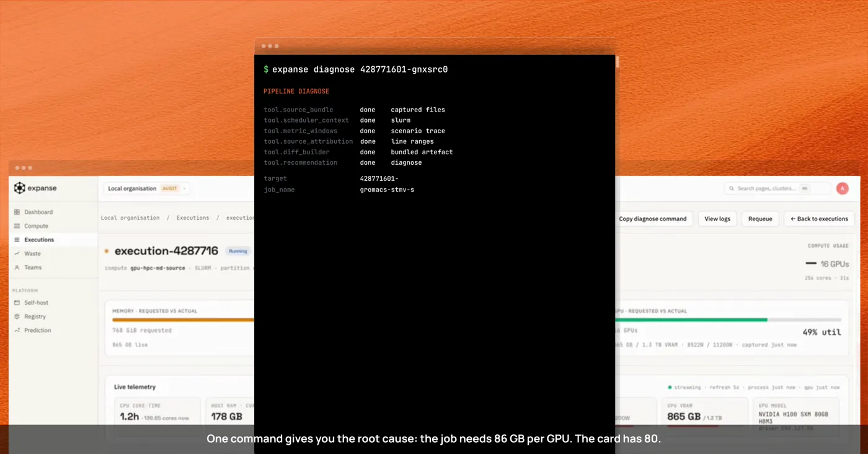Open the Registry page
This screenshot has height=454, width=868.
35,316
